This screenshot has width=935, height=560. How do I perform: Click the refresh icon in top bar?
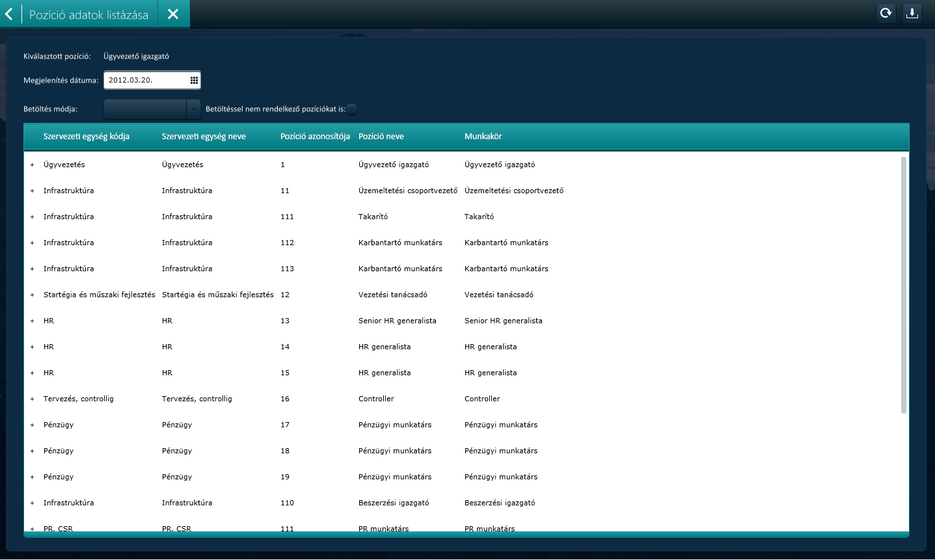point(886,13)
